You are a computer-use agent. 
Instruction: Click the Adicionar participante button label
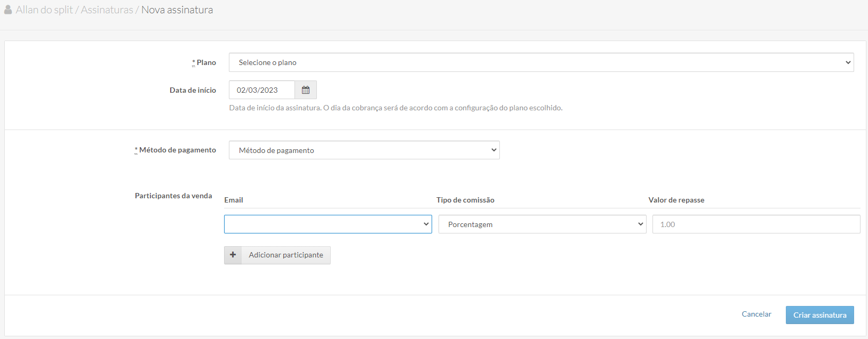(x=286, y=255)
